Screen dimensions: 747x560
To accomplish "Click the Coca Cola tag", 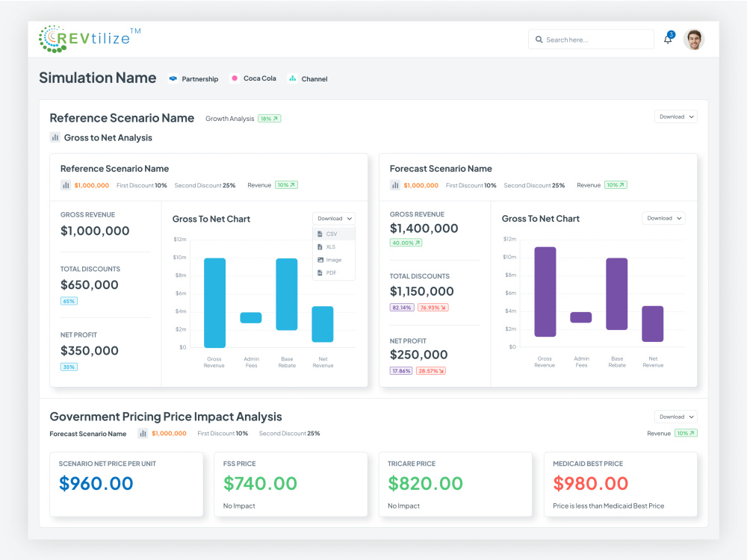I will coord(253,78).
